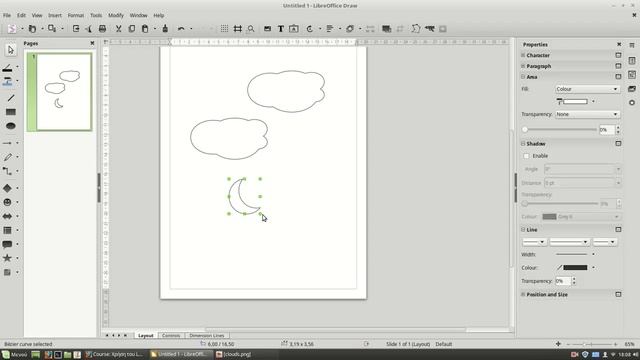Screen dimensions: 640x360
Task: Open the Insert menu
Action: [55, 15]
